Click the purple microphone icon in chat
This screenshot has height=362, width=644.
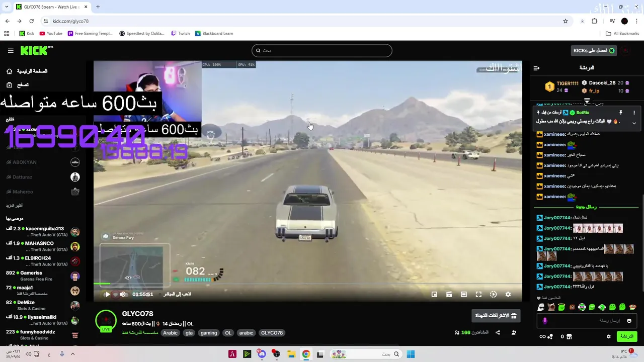(545, 320)
